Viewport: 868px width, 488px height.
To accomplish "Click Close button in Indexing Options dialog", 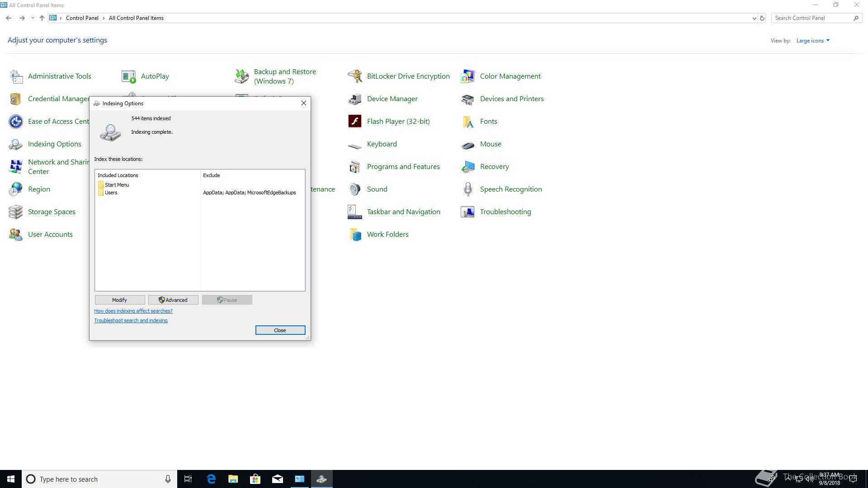I will point(280,330).
